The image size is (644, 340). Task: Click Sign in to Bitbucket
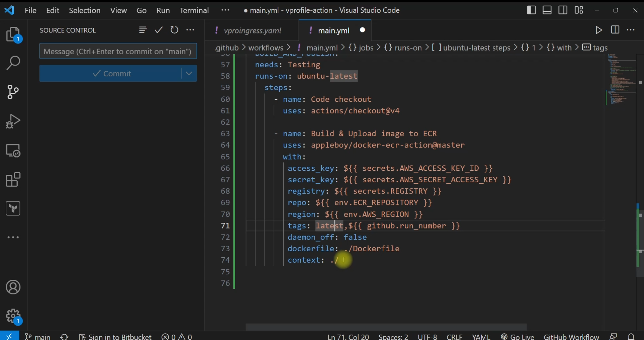[115, 336]
